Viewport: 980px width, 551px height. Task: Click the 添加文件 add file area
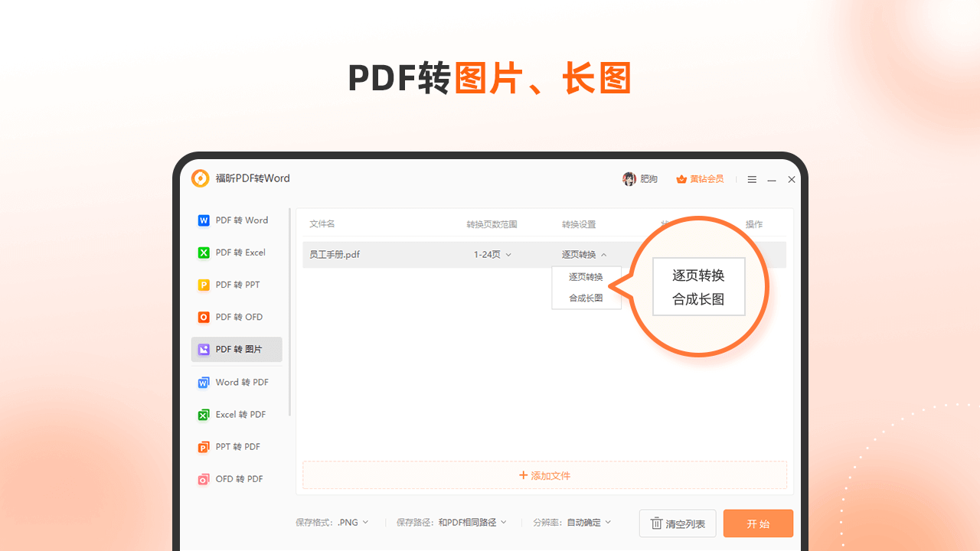coord(544,475)
